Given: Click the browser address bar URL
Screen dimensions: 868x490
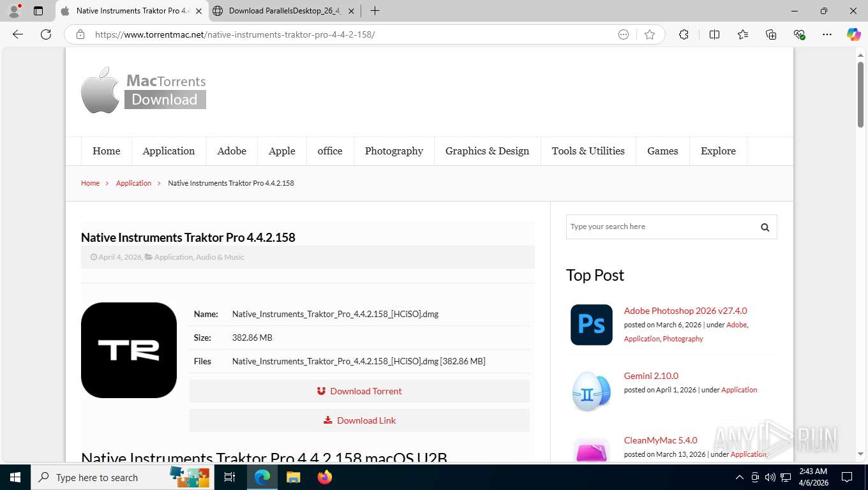Looking at the screenshot, I should [x=235, y=34].
